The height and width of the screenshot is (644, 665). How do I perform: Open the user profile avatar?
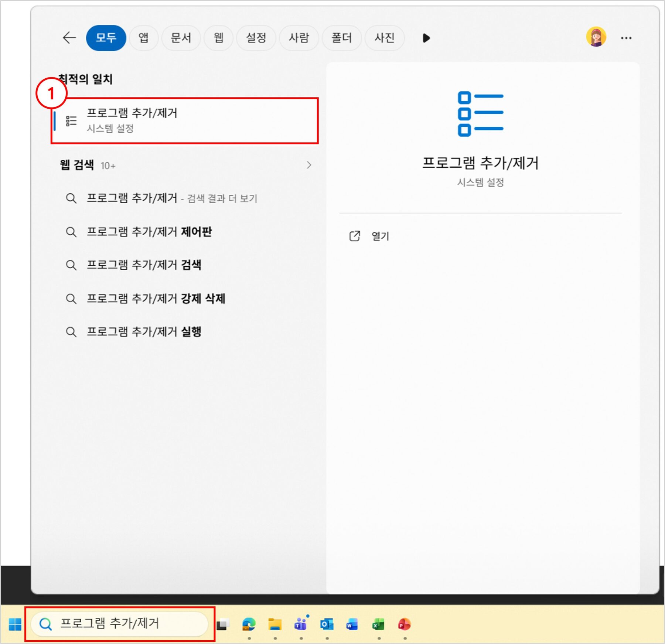point(596,37)
